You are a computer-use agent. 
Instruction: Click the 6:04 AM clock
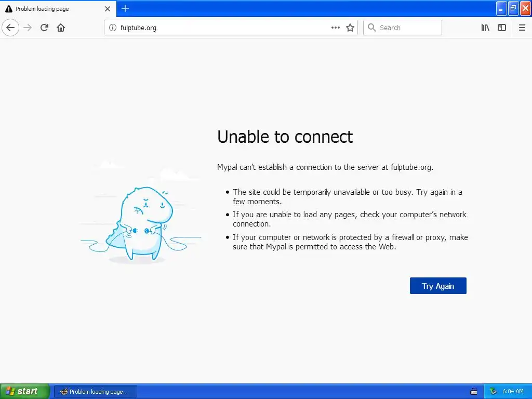click(x=513, y=391)
